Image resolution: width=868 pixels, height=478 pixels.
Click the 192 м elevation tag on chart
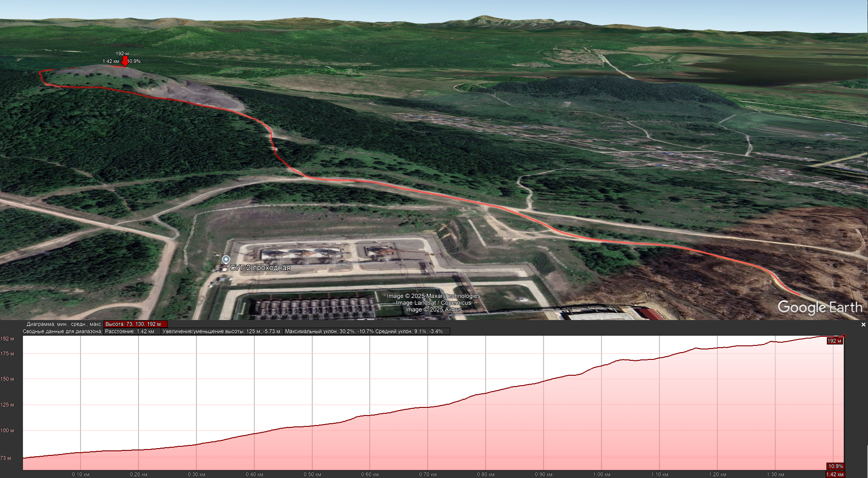tap(834, 341)
